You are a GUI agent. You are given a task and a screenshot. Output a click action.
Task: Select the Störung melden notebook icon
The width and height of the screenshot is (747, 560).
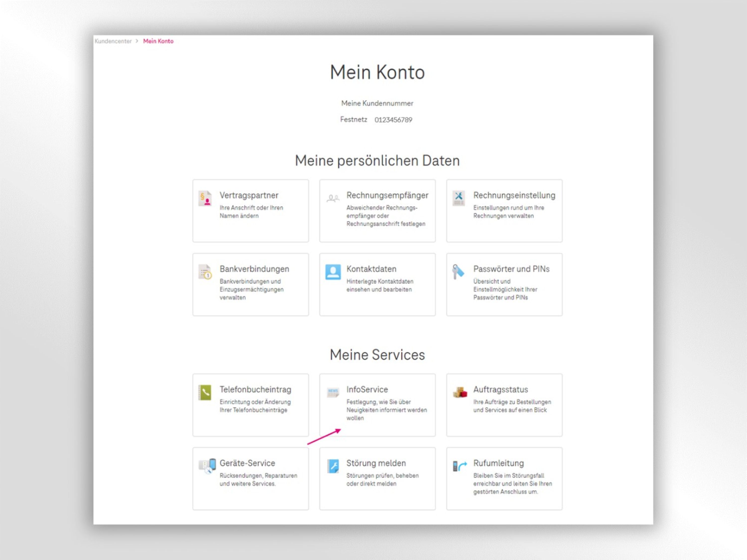click(x=333, y=466)
